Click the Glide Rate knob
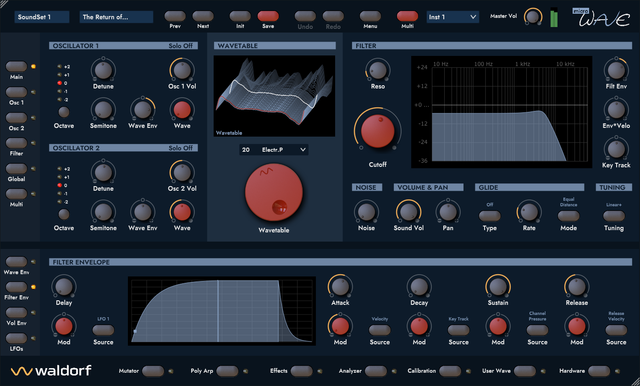Screen dimensions: 640x386 (529, 212)
